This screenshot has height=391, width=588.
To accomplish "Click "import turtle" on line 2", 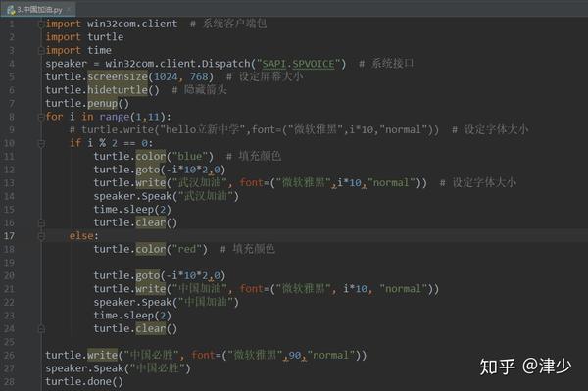I will pos(84,37).
